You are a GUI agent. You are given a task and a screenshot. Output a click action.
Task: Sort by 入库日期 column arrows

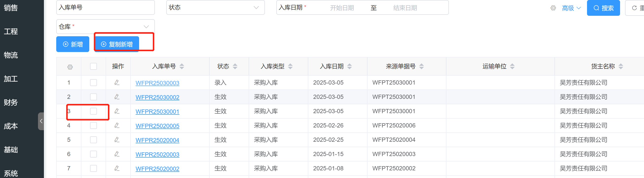tap(350, 66)
